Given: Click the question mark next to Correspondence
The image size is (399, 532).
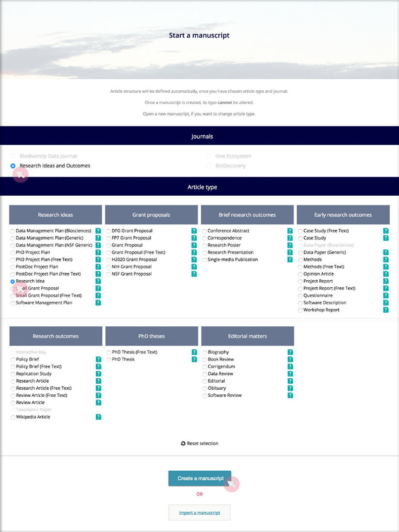Looking at the screenshot, I should [x=290, y=238].
